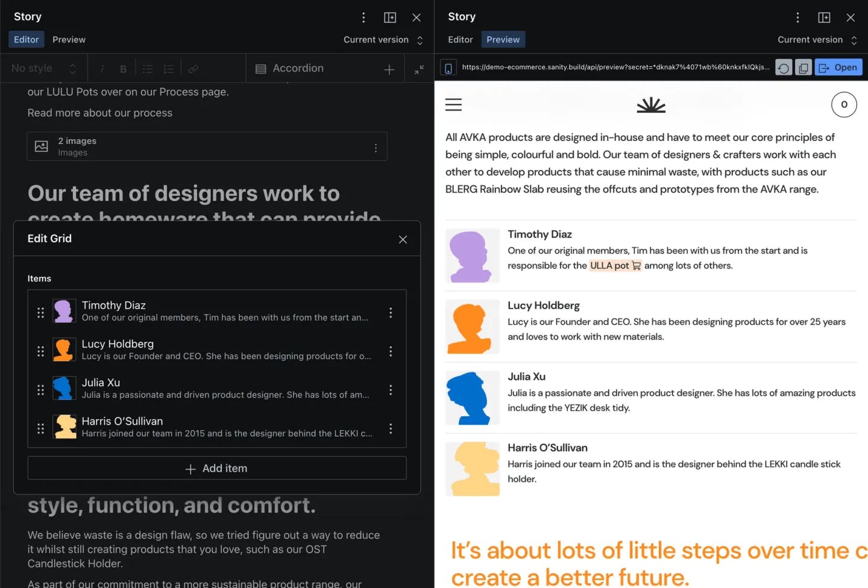Viewport: 868px width, 588px height.
Task: Collapse the editor using the diagonal arrows icon
Action: click(x=419, y=68)
